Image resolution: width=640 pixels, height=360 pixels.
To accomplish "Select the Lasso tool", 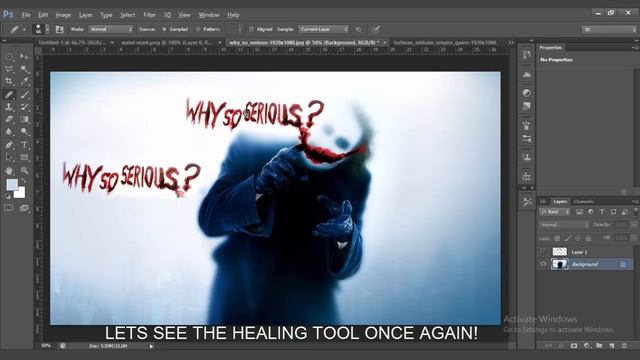I will point(9,69).
